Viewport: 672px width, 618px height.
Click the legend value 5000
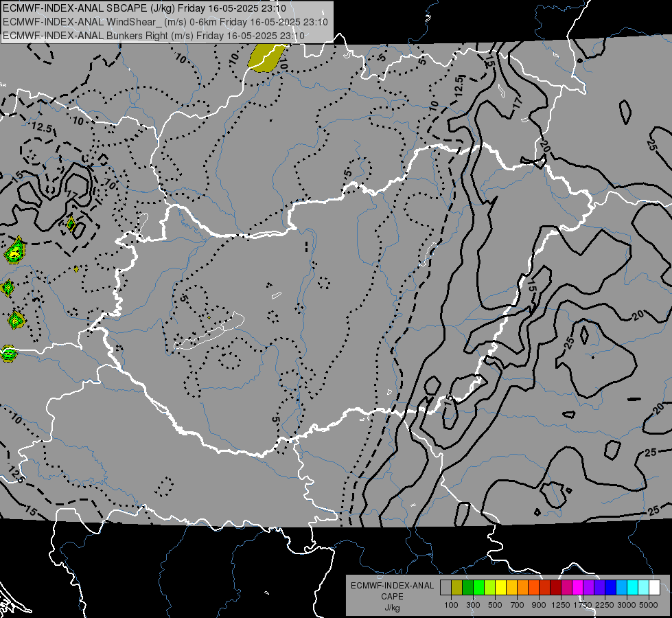(x=649, y=605)
